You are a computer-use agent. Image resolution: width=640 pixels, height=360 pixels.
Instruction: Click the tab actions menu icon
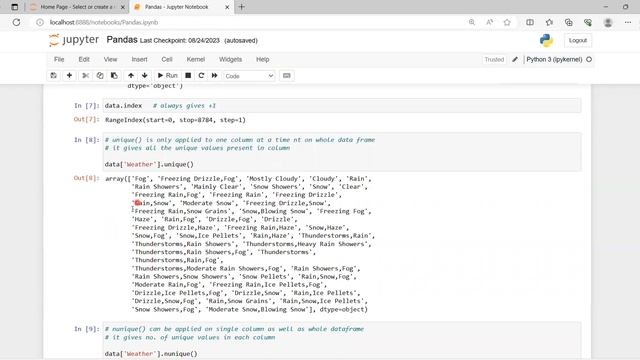(15, 7)
